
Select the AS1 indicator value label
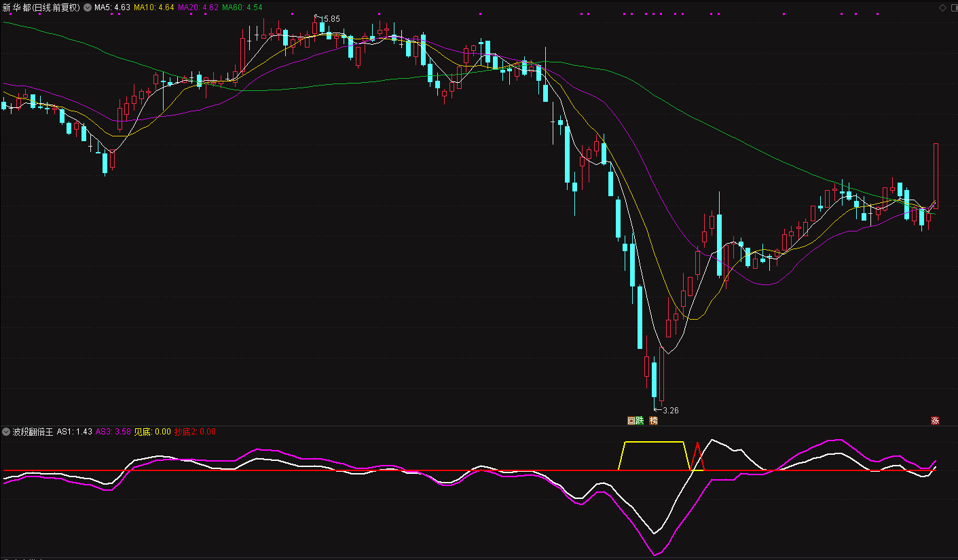[x=75, y=431]
